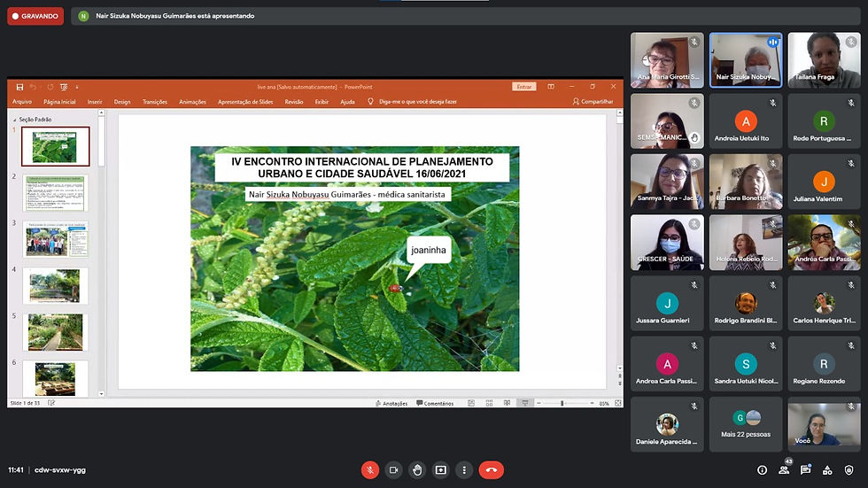Open the 'Mais 22 pessoas' tile
This screenshot has height=488, width=868.
[x=746, y=424]
